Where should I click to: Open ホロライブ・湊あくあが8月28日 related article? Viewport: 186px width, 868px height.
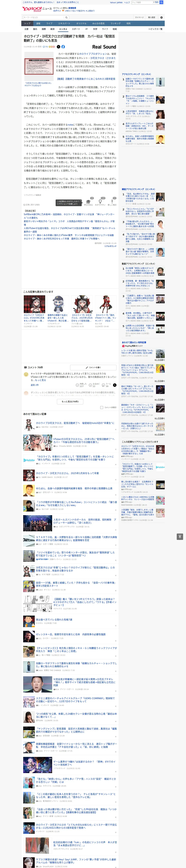[x=61, y=239]
